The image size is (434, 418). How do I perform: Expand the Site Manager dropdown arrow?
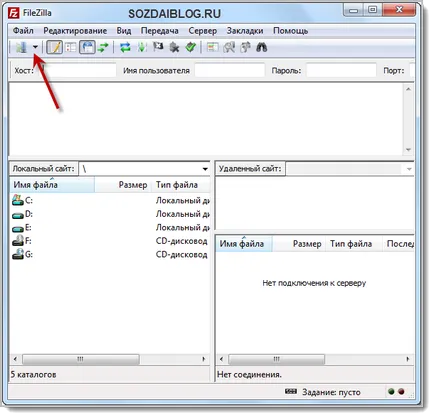pos(35,47)
